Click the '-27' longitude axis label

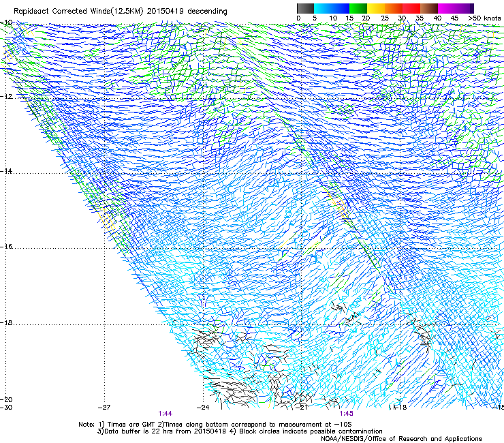tap(104, 408)
